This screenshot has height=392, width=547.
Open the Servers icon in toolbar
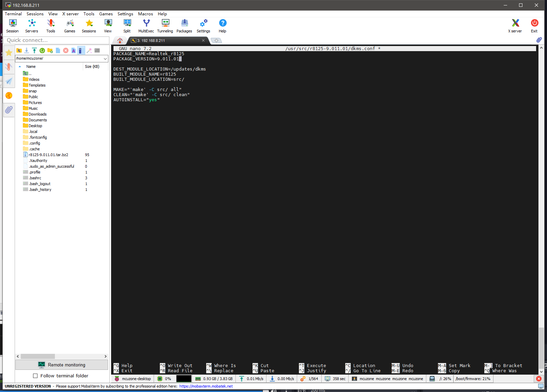point(32,26)
